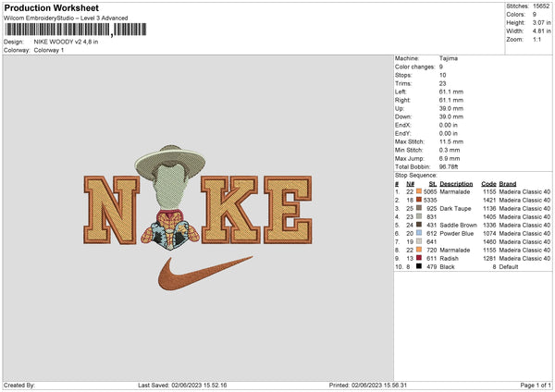Click the Machine value Tajima
Image resolution: width=555 pixels, height=392 pixels.
449,58
